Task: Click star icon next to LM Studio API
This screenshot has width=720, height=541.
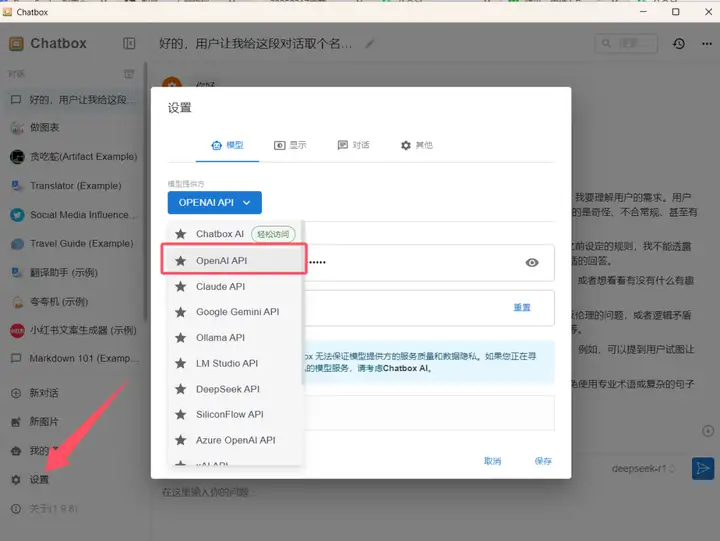Action: pos(181,364)
